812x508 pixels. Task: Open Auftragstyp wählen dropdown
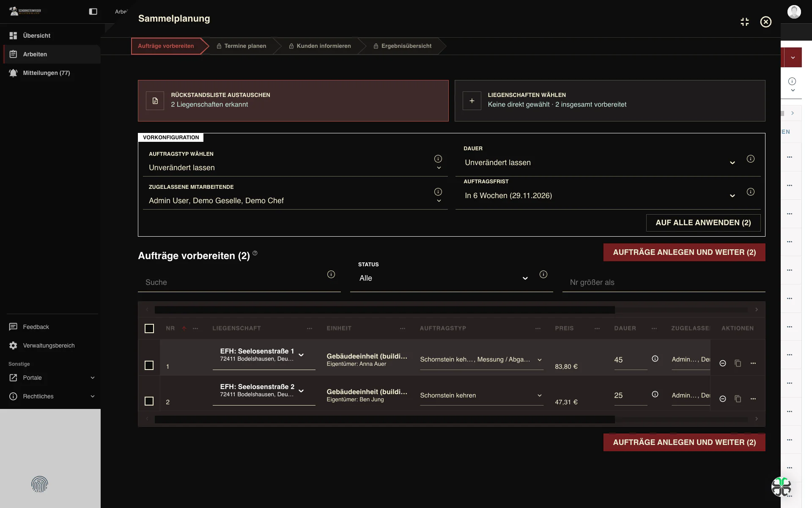pos(295,168)
